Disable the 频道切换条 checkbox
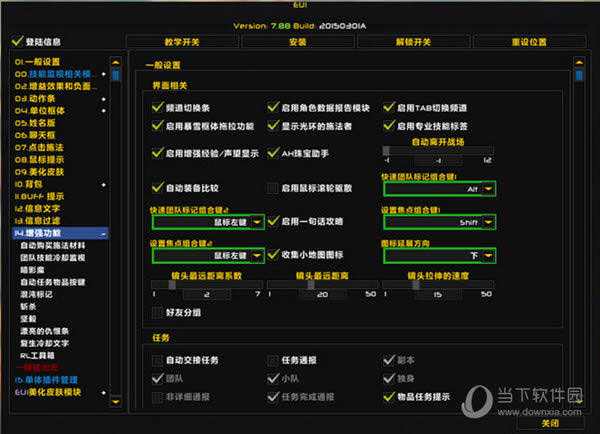The height and width of the screenshot is (434, 600). coord(157,107)
